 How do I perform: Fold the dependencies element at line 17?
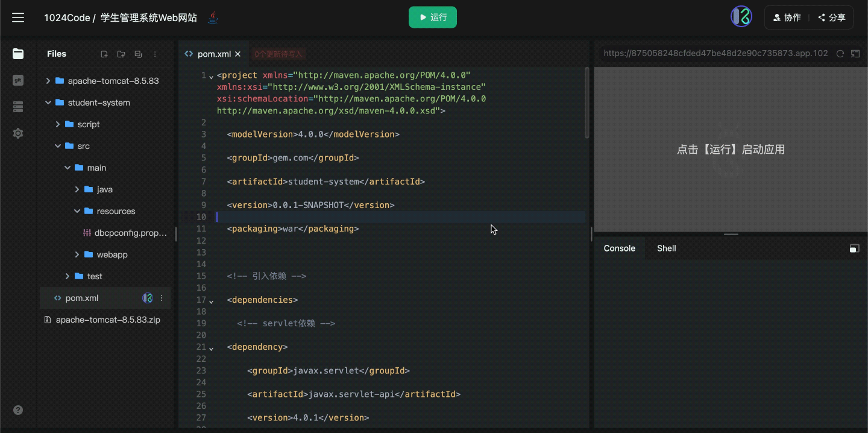[211, 301]
